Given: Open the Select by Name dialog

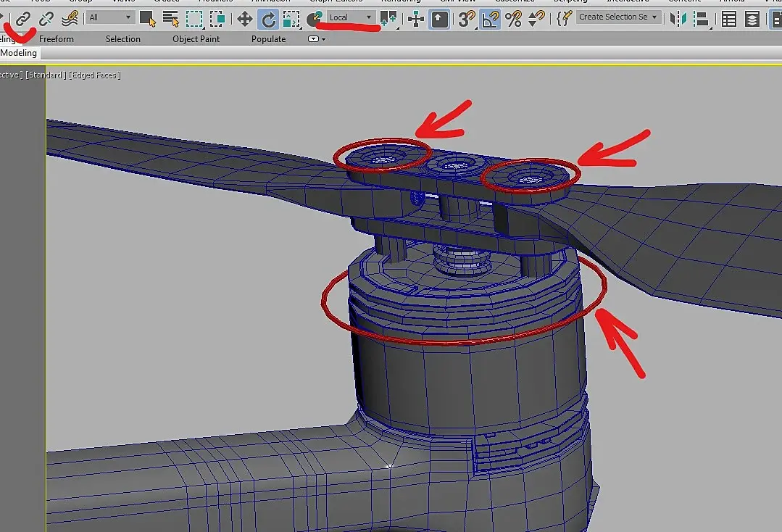Looking at the screenshot, I should [x=171, y=18].
